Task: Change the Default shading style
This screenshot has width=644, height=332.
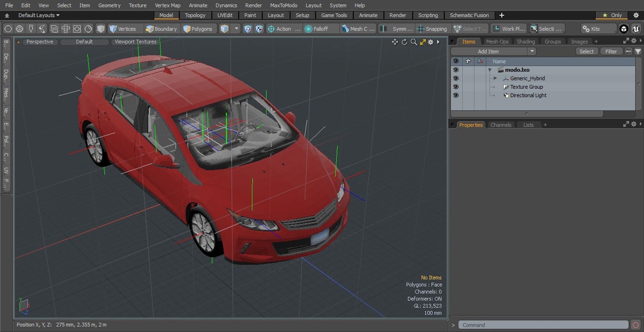Action: click(x=84, y=42)
